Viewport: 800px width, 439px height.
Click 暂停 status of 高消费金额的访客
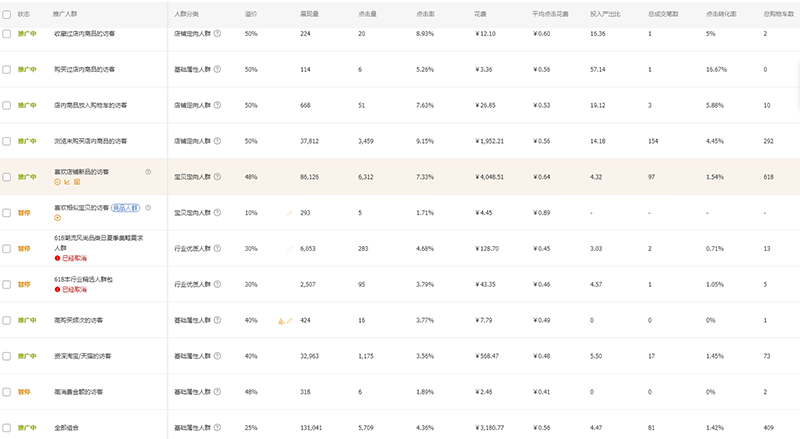(25, 392)
